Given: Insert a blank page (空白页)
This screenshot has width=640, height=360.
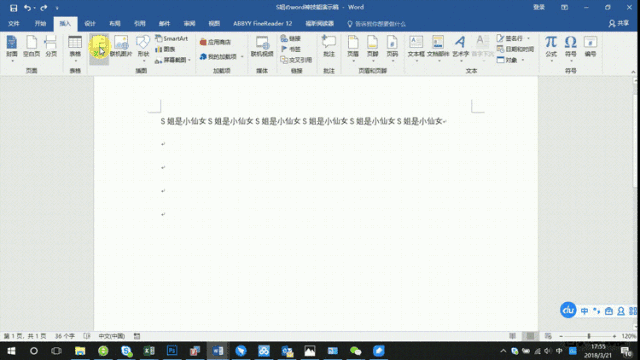Looking at the screenshot, I should pyautogui.click(x=31, y=46).
